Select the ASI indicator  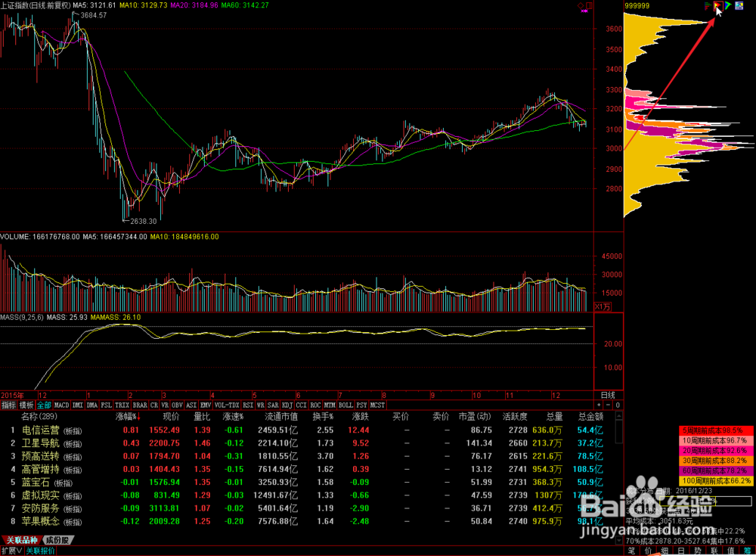point(191,405)
